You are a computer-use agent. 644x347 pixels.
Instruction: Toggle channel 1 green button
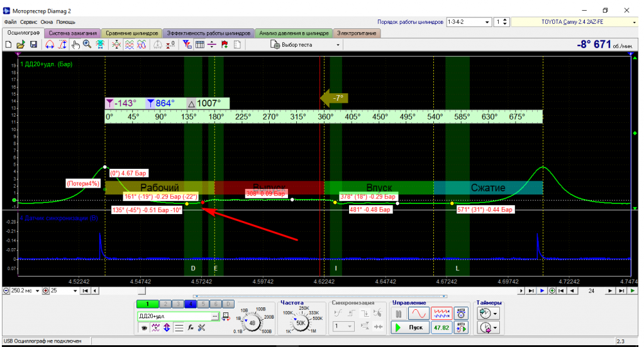tap(147, 304)
